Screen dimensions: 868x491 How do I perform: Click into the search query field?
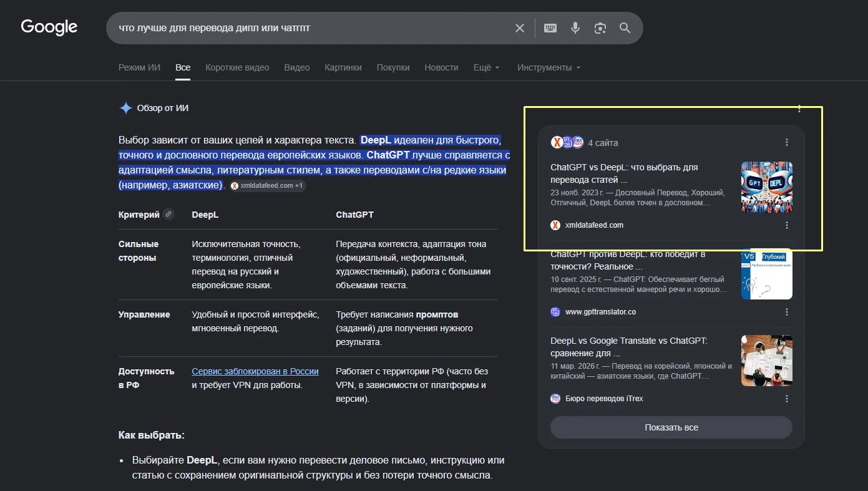coord(306,28)
